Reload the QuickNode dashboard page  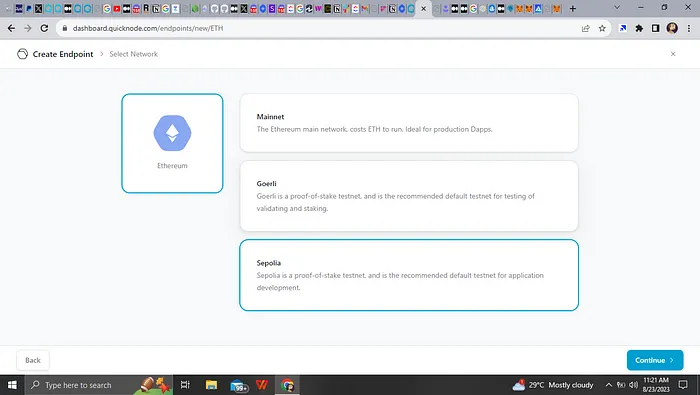pos(44,28)
